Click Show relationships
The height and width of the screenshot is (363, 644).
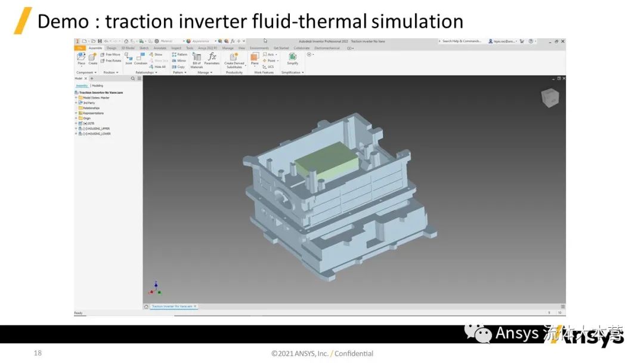156,54
